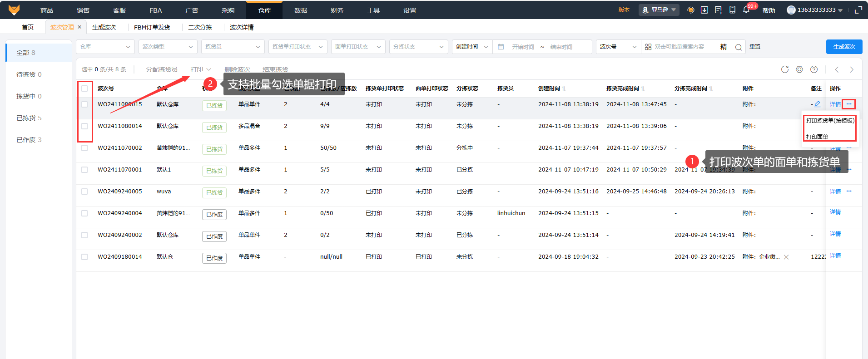The width and height of the screenshot is (868, 359).
Task: Open the 拣货单打印状态 filter dropdown
Action: 298,47
